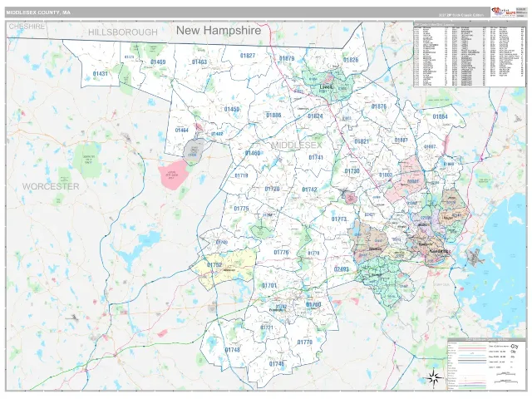Click the "Lowell" city label

point(327,86)
